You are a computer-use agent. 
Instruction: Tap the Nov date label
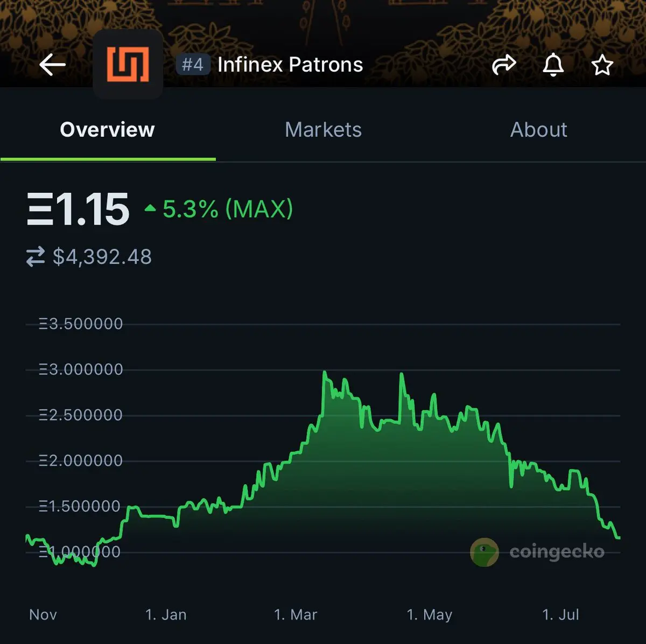point(43,615)
